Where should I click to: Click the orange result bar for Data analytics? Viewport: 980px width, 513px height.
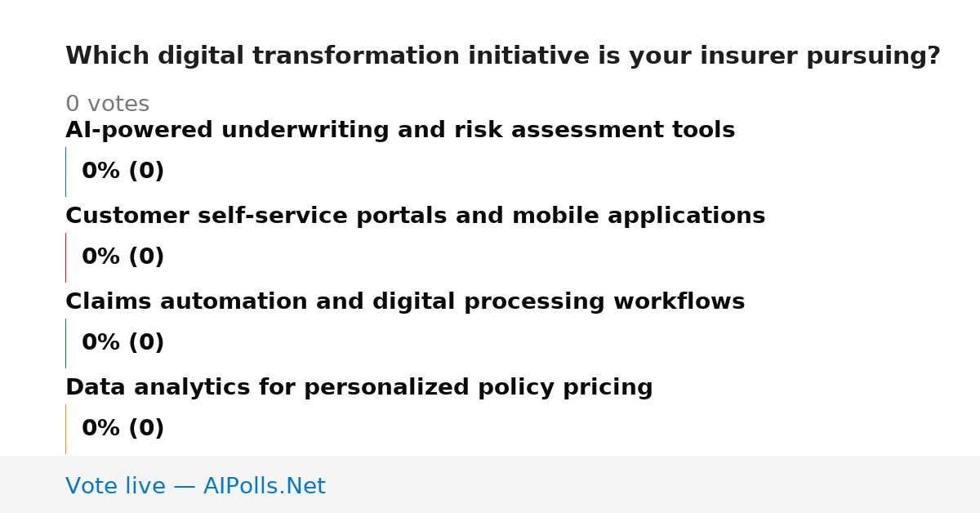65,429
